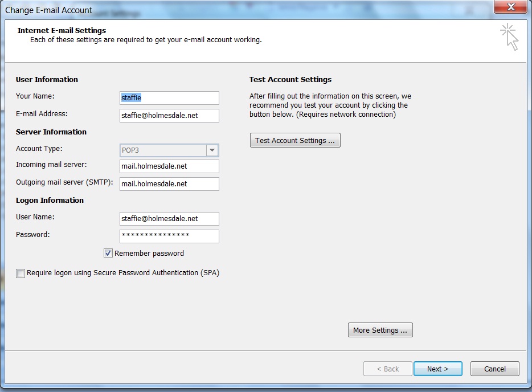Screen dimensions: 532x392
Task: Click the Next button
Action: (x=437, y=369)
